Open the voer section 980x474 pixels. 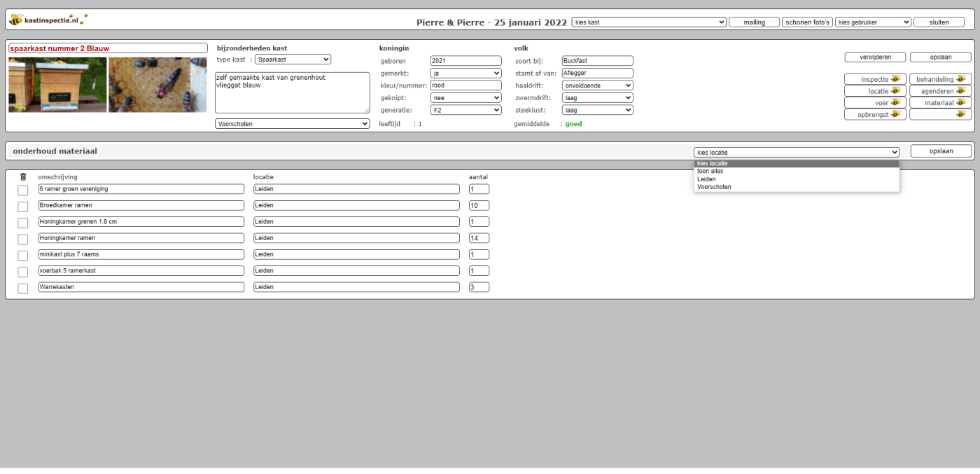click(875, 102)
